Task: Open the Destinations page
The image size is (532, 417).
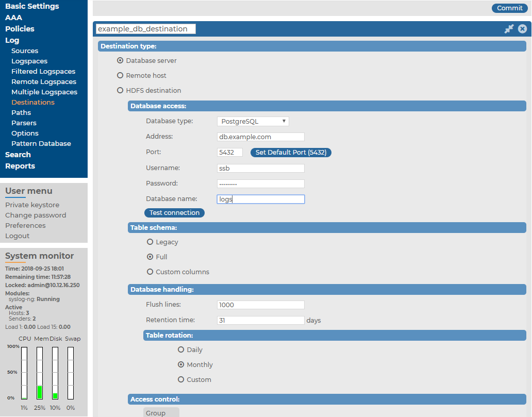Action: click(33, 102)
